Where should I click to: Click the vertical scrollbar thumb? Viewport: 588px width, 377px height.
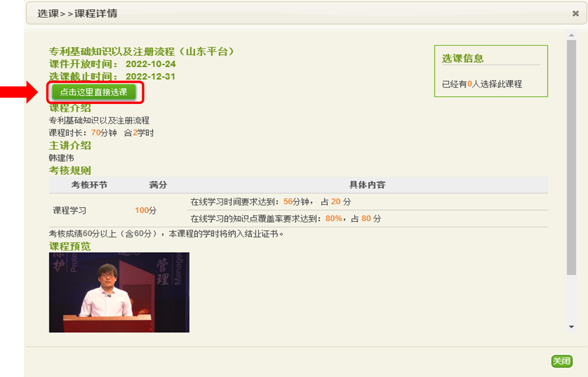coord(571,157)
